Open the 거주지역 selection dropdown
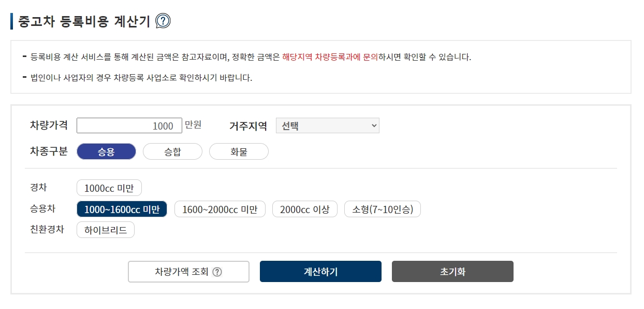 pyautogui.click(x=327, y=125)
